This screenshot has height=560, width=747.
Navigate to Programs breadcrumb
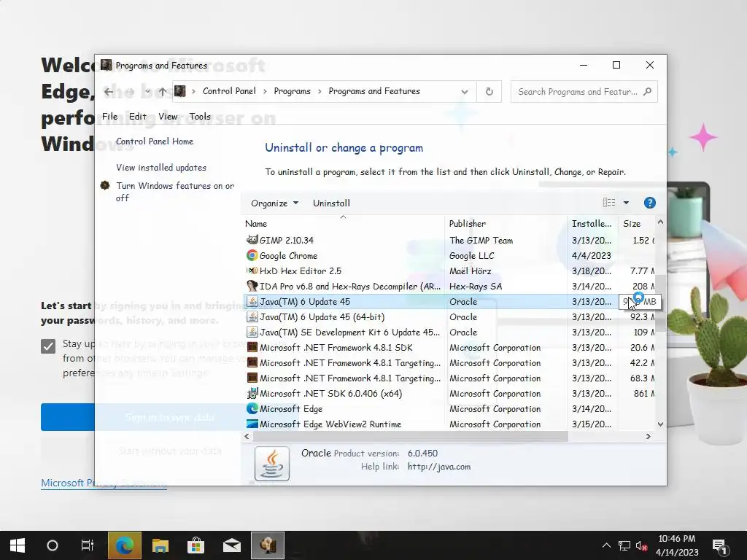click(x=292, y=91)
